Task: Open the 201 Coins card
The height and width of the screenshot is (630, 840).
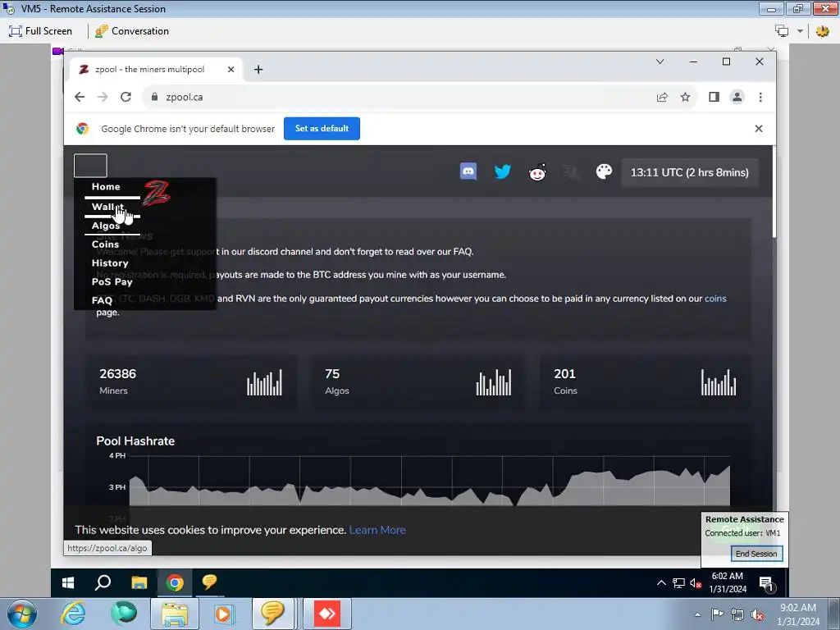Action: tap(645, 382)
